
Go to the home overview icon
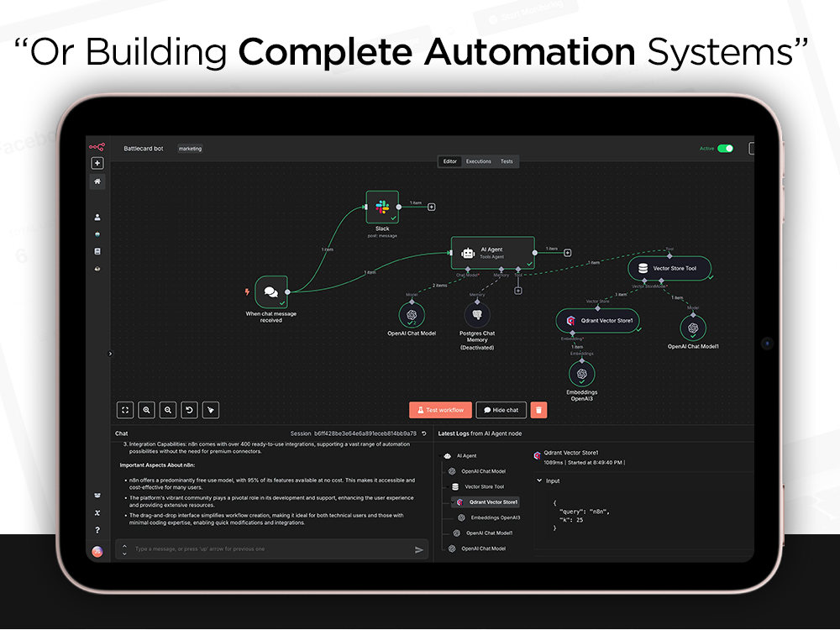tap(97, 181)
